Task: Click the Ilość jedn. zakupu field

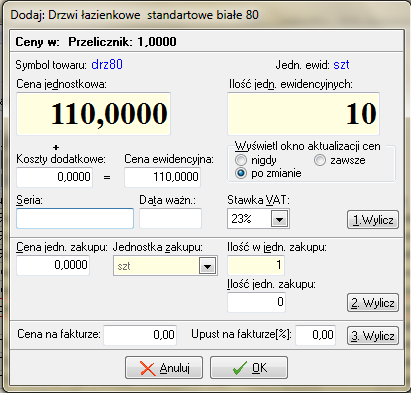Action: point(256,302)
